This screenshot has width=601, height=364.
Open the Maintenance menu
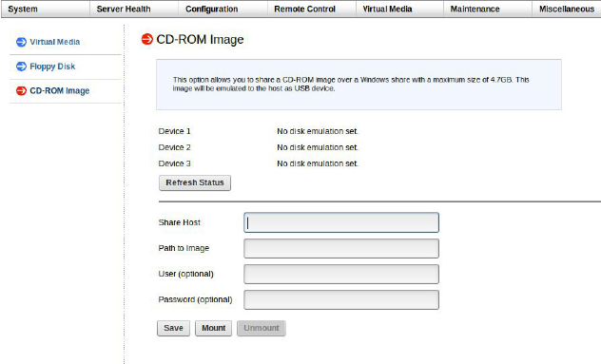tap(475, 9)
